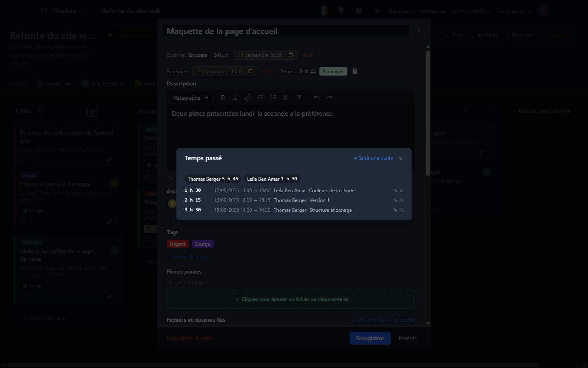588x368 pixels.
Task: Click Modifier les tags link
Action: pyautogui.click(x=187, y=257)
